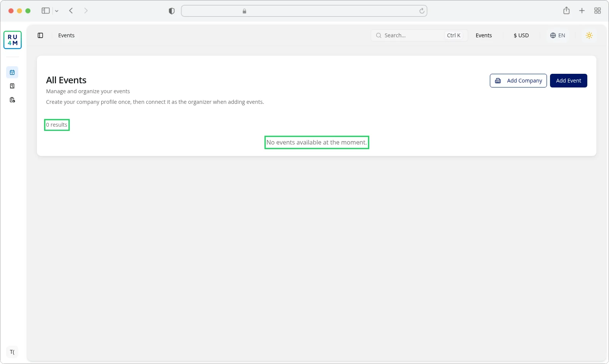This screenshot has width=609, height=364.
Task: Click 'Manage and organize your events' text
Action: [x=88, y=91]
